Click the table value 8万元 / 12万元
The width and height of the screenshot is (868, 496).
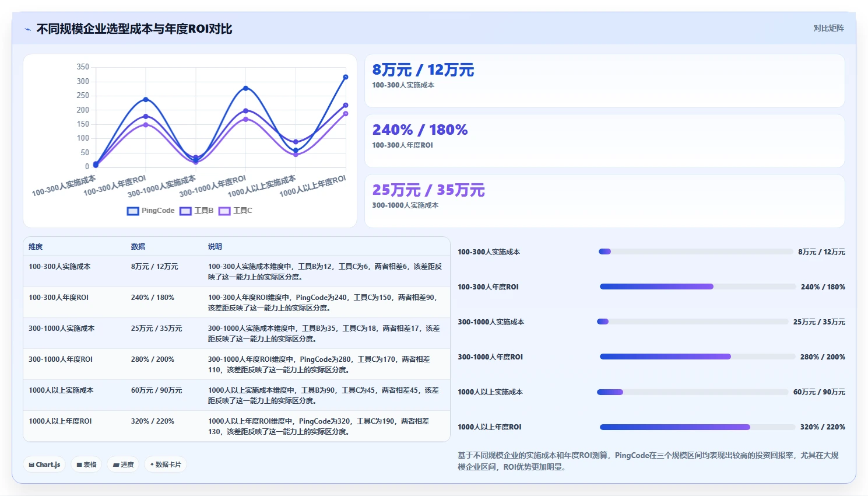click(154, 267)
